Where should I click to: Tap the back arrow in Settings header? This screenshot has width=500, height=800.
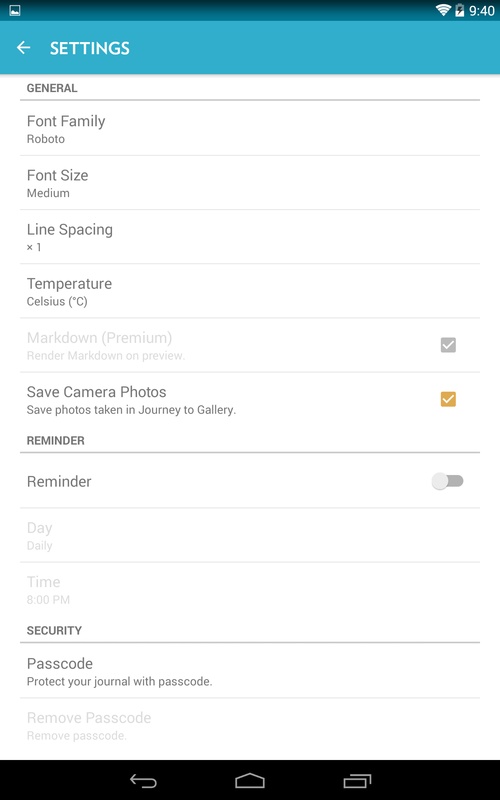(x=23, y=48)
